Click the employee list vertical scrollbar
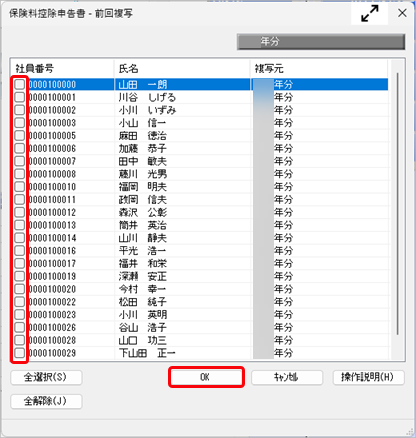416x438 pixels. click(397, 204)
